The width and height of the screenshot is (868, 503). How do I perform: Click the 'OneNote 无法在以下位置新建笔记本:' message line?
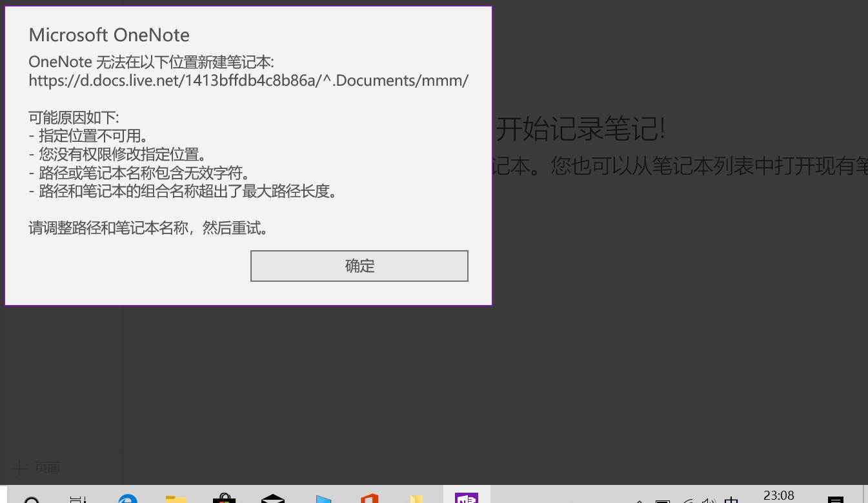[x=152, y=63]
